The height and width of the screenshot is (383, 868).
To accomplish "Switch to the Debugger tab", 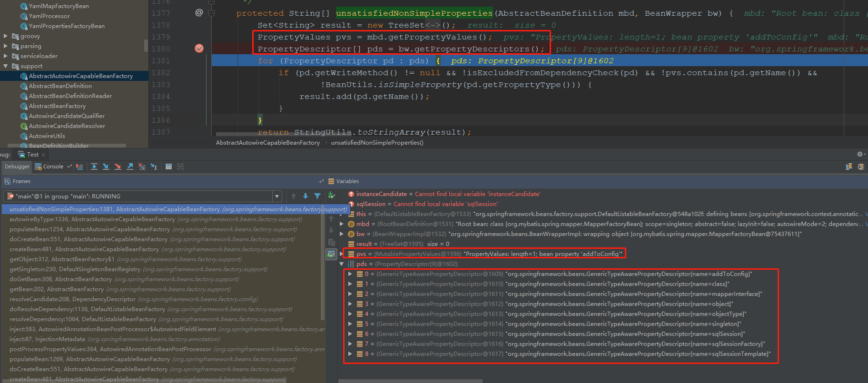I will click(17, 167).
